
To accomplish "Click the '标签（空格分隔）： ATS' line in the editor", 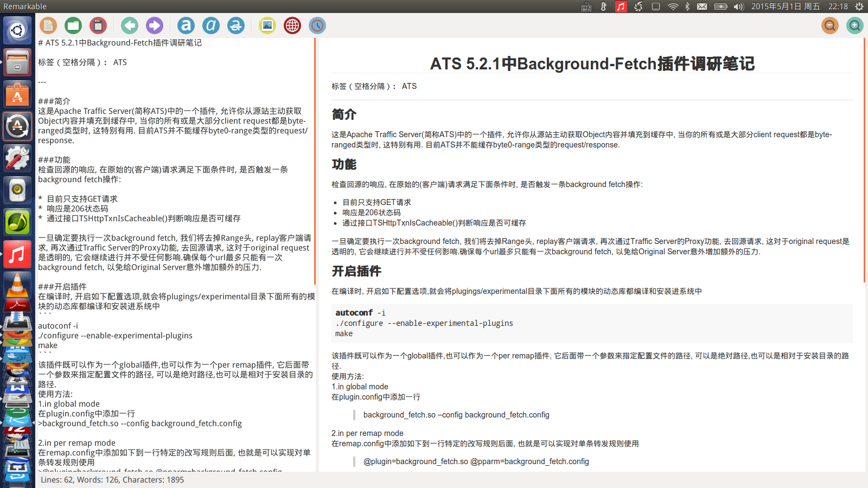I will tap(82, 62).
